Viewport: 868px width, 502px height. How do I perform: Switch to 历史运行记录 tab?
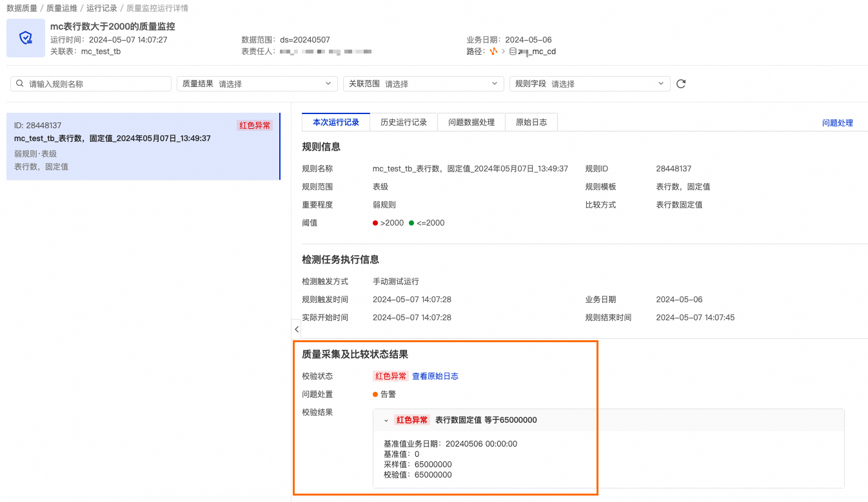[x=404, y=122]
